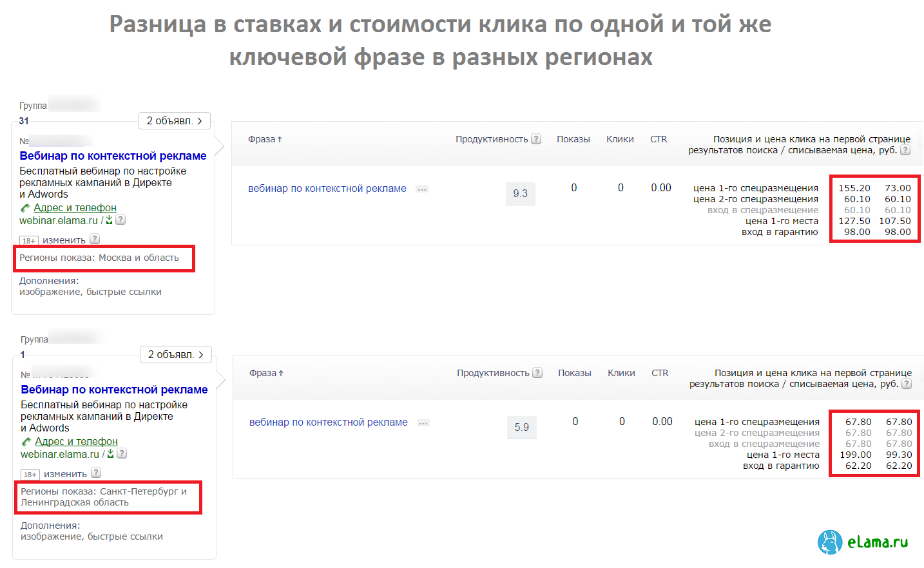
Task: Click the 18+ age badge in Moscow ad
Action: click(29, 241)
